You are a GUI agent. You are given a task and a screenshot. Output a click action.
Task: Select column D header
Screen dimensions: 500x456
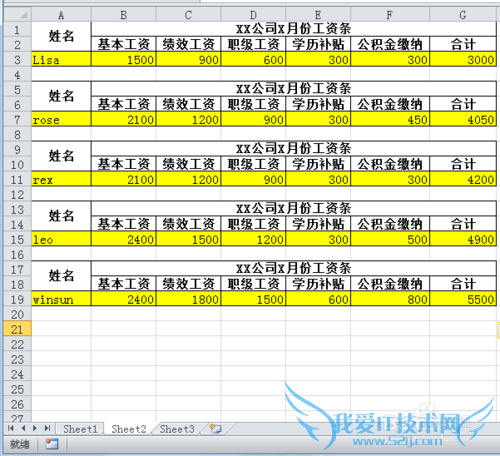coord(253,15)
